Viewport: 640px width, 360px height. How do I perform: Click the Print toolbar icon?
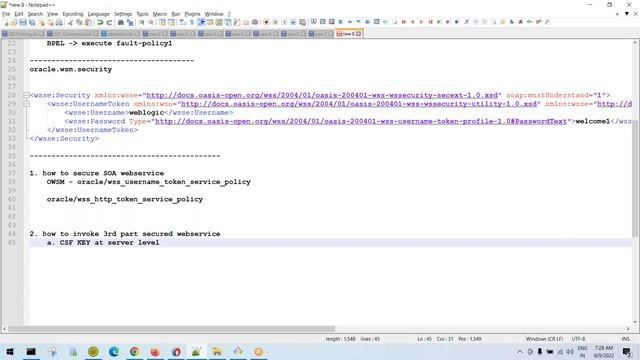click(x=59, y=22)
